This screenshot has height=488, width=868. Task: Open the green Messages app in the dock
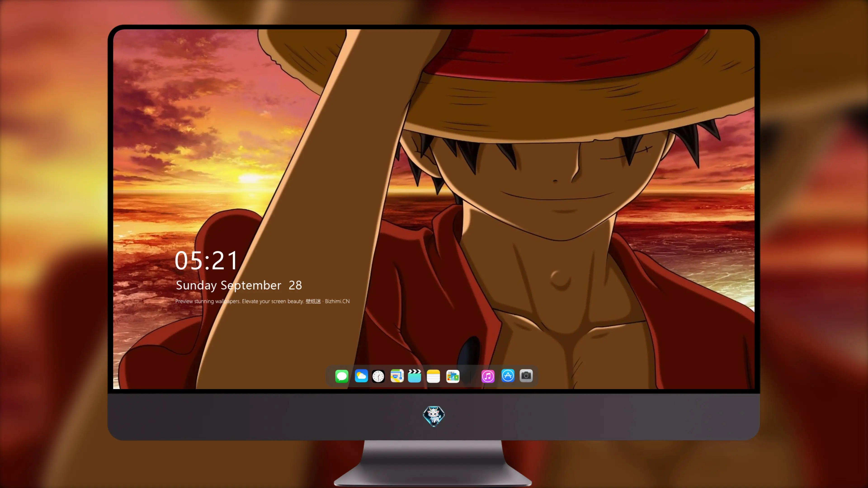point(341,376)
